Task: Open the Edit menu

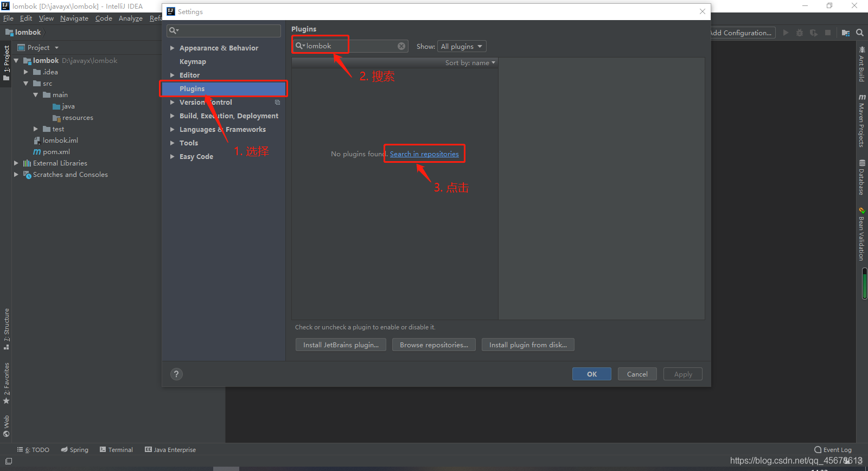Action: (26, 18)
